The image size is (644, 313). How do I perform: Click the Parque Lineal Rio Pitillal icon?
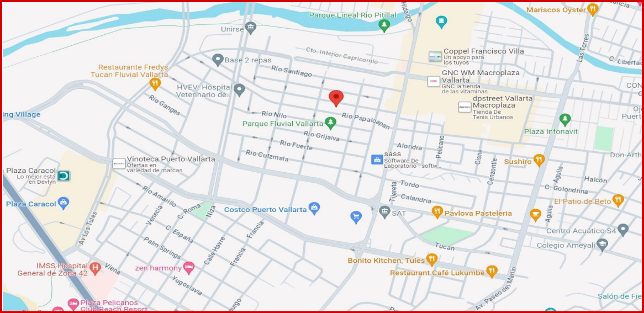tap(384, 26)
